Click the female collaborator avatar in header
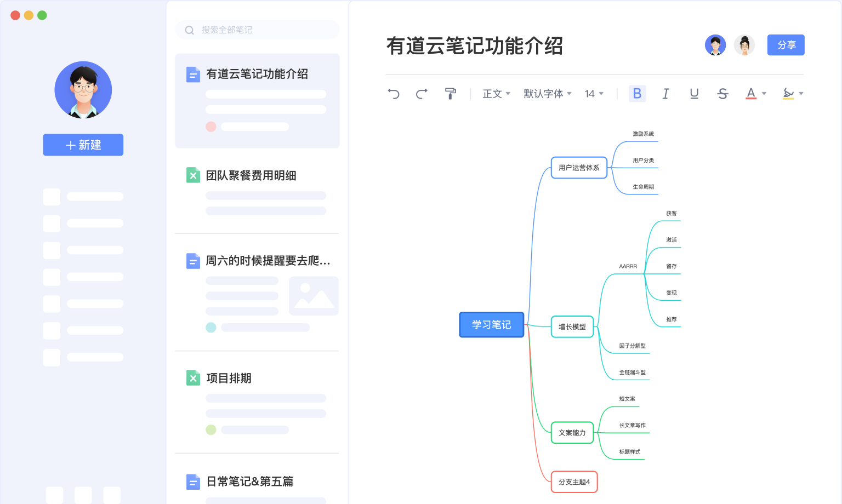Viewport: 842px width, 504px height. click(x=744, y=45)
